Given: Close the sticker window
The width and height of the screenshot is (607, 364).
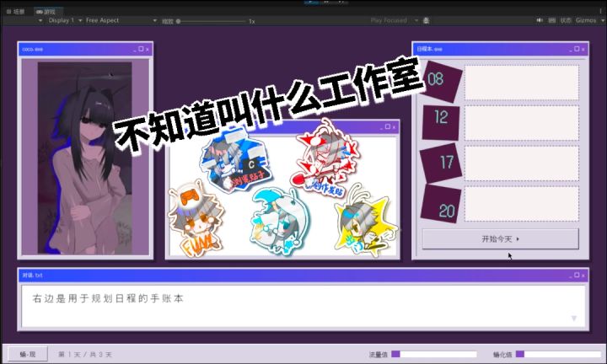Looking at the screenshot, I should (x=394, y=127).
